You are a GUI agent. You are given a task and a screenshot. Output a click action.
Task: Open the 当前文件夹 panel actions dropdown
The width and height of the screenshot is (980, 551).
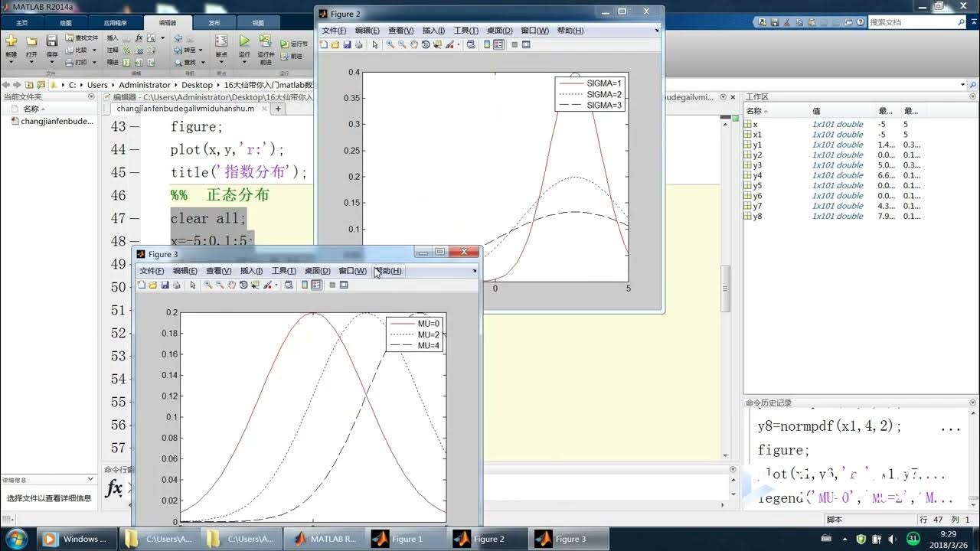pyautogui.click(x=91, y=96)
